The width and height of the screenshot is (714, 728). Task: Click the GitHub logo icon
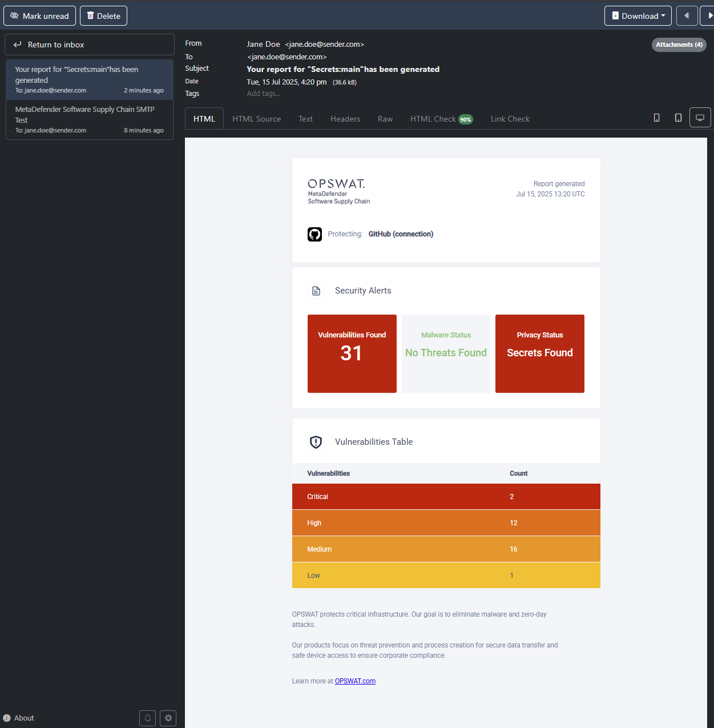pos(315,234)
